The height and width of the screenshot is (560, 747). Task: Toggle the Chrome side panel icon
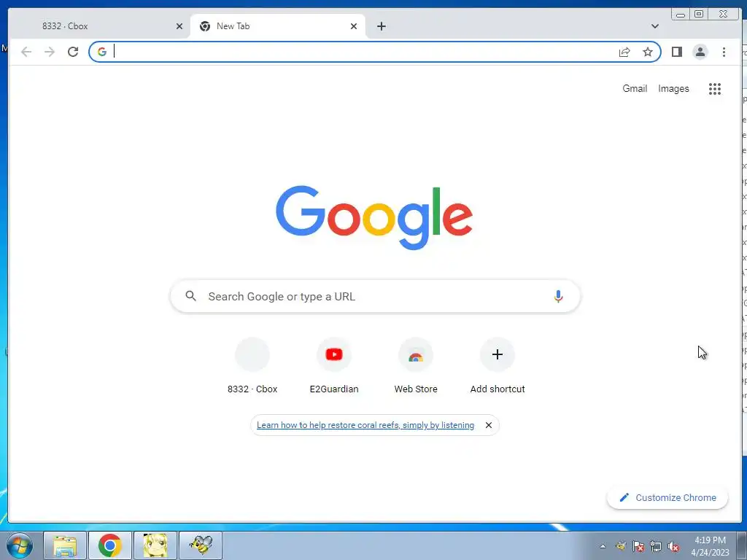(x=676, y=52)
